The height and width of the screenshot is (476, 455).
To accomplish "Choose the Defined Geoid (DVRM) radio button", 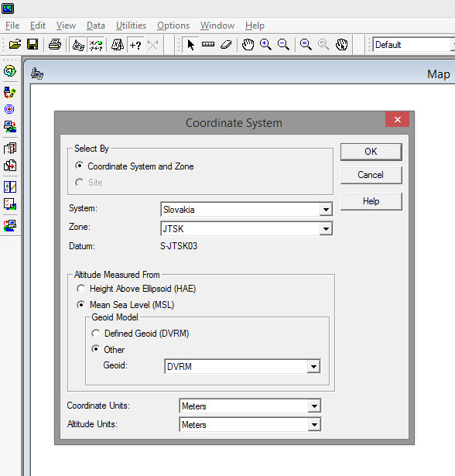I will click(140, 334).
